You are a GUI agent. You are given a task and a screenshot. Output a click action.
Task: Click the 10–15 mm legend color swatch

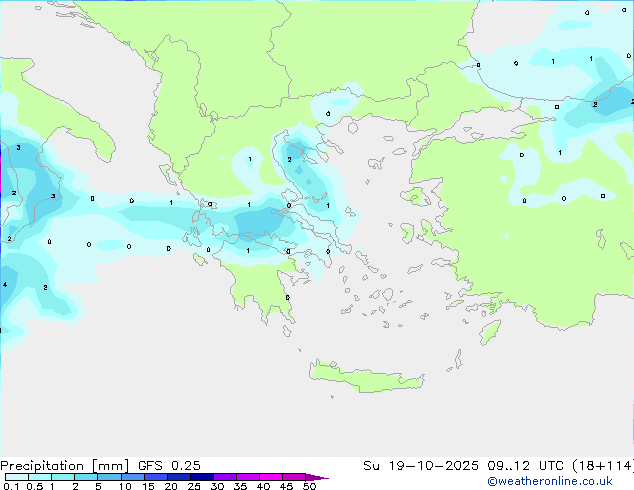pos(133,477)
